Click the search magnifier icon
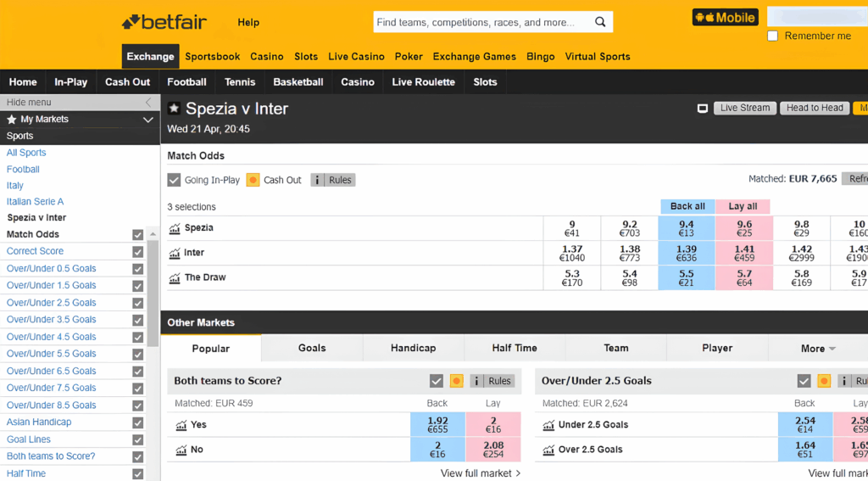This screenshot has width=868, height=481. pos(600,22)
